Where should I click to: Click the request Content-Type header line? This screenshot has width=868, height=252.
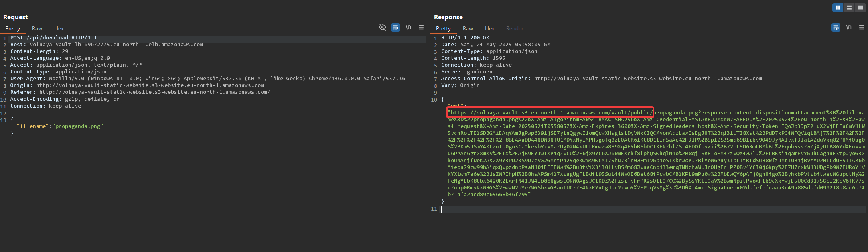click(59, 72)
